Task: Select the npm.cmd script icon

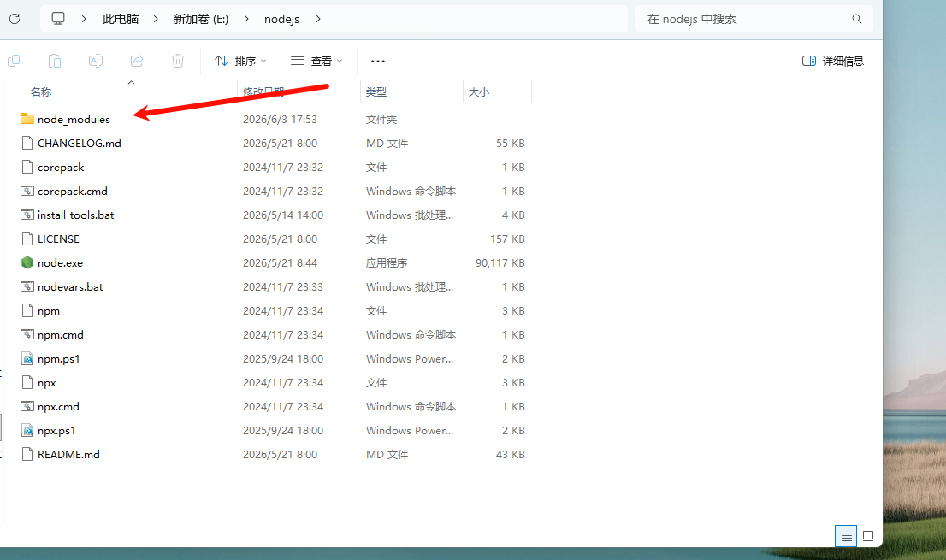Action: [27, 334]
